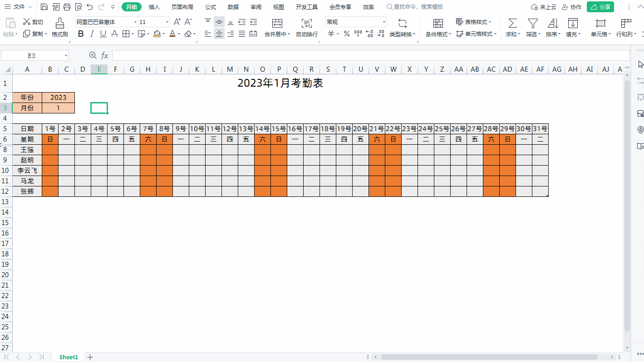The image size is (644, 362).
Task: Switch to the 公式 tab
Action: (x=211, y=7)
